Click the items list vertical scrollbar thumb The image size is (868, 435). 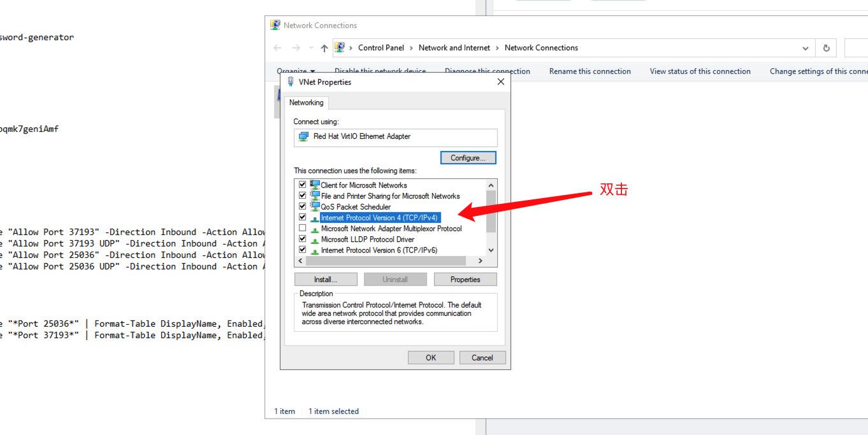click(491, 211)
